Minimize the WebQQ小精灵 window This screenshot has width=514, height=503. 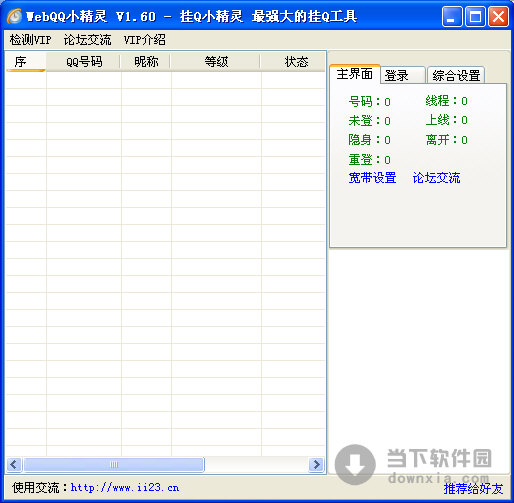(452, 16)
